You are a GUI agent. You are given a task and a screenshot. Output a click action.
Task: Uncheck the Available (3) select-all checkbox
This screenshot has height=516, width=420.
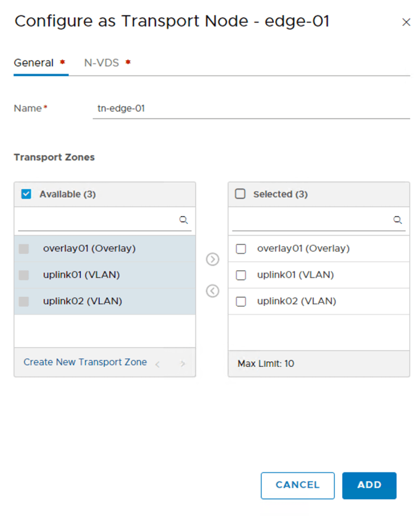tap(27, 194)
